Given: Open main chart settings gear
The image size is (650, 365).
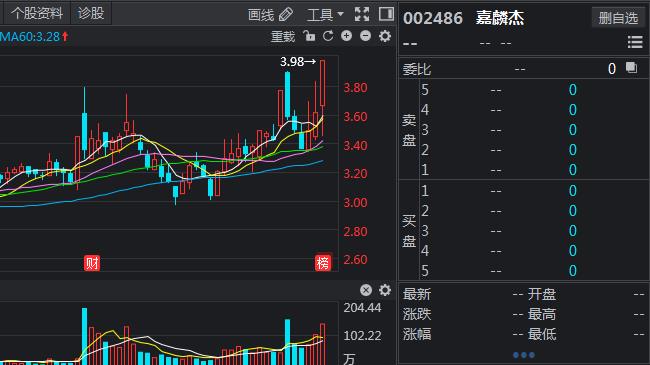Looking at the screenshot, I should coord(385,36).
